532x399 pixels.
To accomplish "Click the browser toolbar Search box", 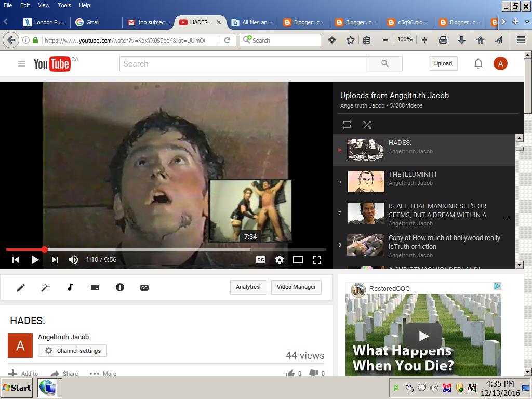I will coord(280,40).
